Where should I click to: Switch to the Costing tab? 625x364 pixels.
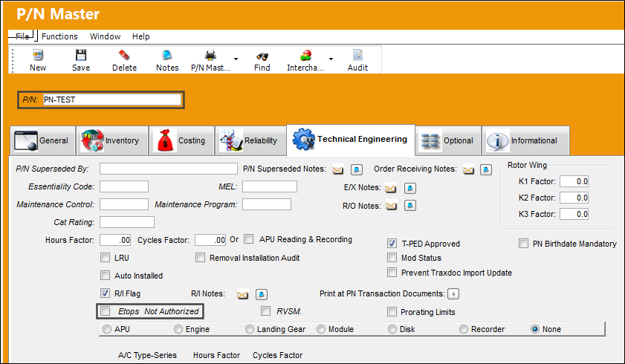coord(182,140)
